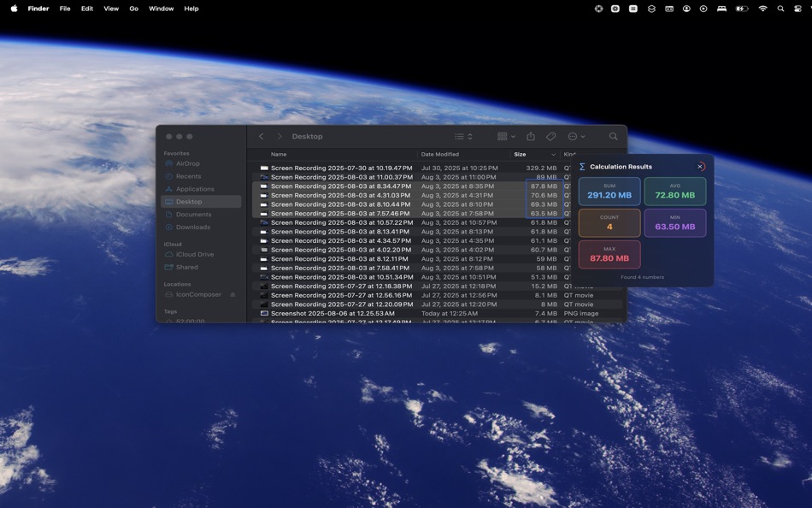Click the Finder search magnifier
812x508 pixels.
[613, 136]
